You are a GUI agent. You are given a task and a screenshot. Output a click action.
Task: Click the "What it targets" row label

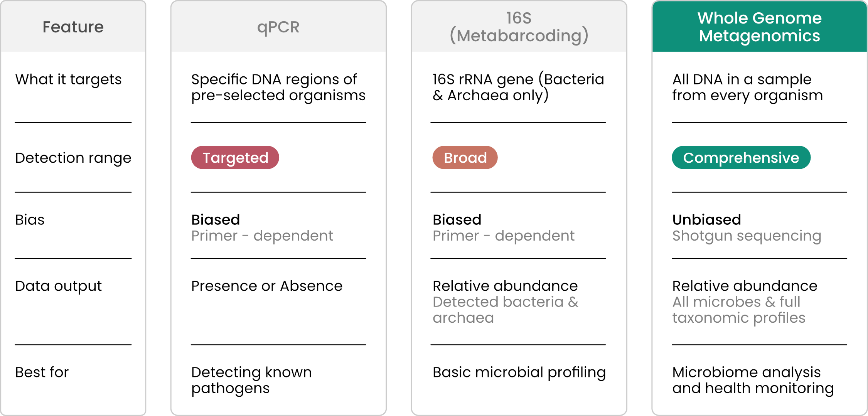click(68, 79)
